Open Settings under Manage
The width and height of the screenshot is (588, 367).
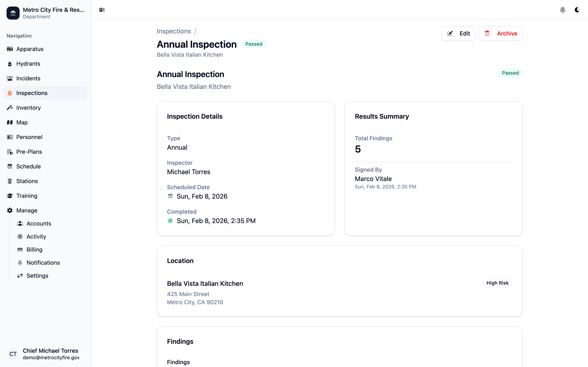point(37,276)
